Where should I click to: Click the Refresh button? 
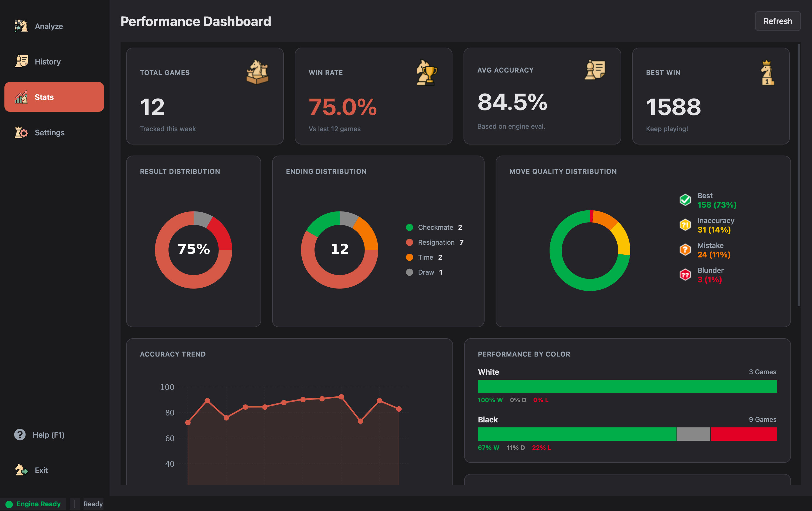point(778,21)
